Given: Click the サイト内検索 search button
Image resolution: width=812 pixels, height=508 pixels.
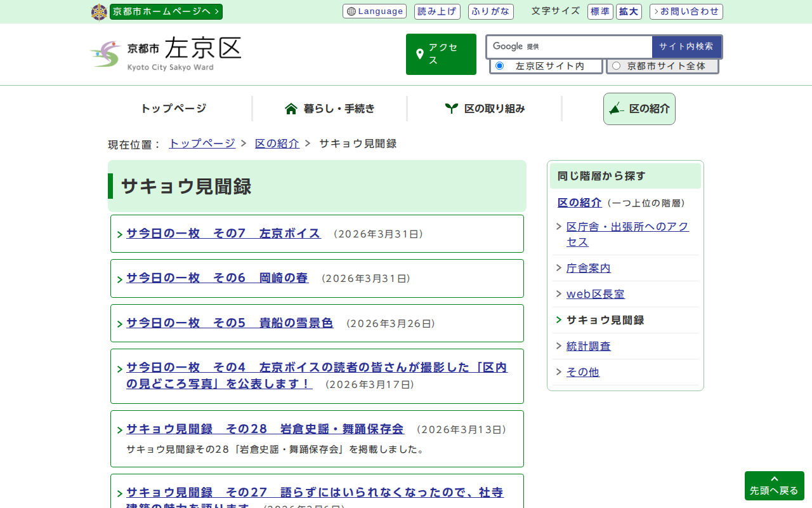Looking at the screenshot, I should tap(686, 46).
